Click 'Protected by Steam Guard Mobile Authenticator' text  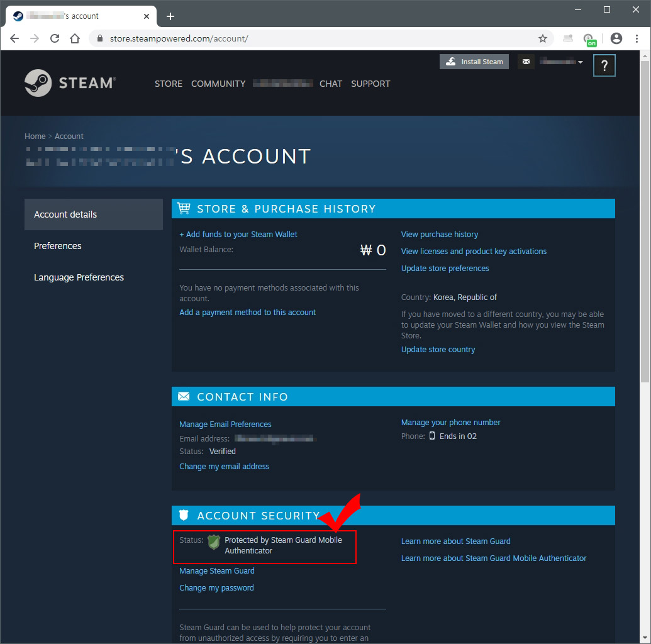(283, 545)
